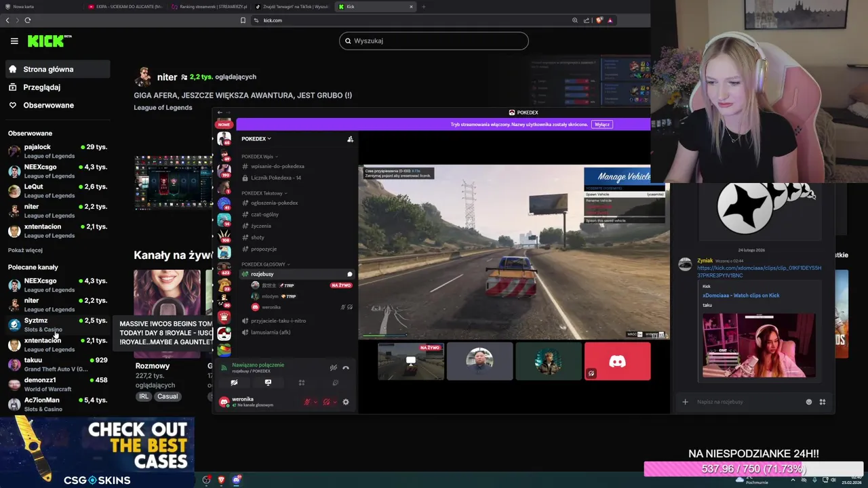868x488 pixels.
Task: Disconnect from the voice channel
Action: [x=346, y=368]
